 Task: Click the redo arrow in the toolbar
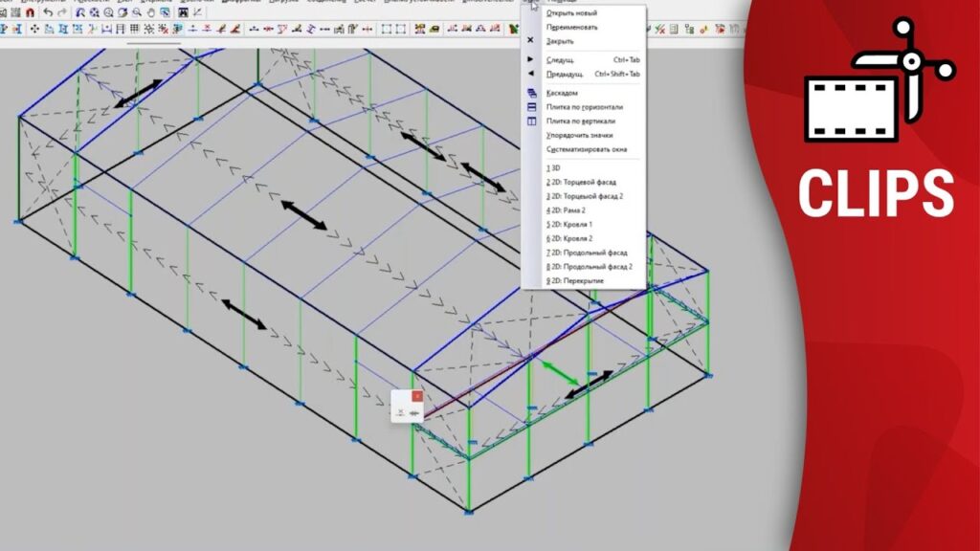(x=62, y=12)
